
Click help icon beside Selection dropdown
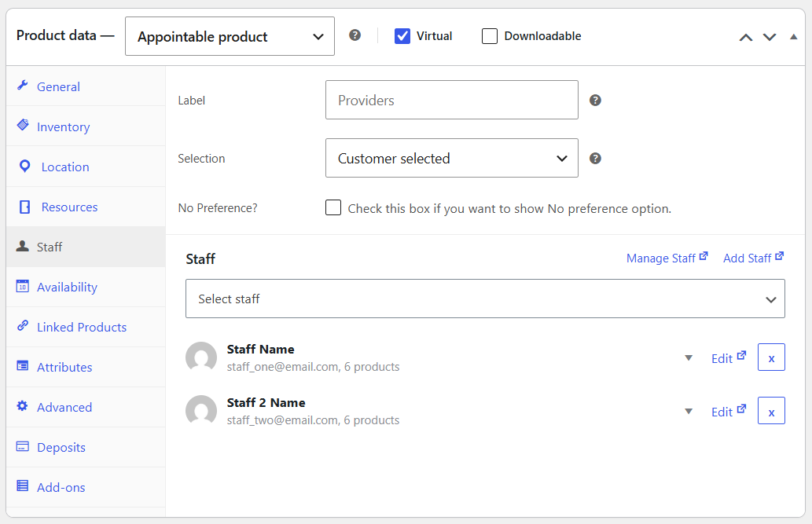pos(596,159)
